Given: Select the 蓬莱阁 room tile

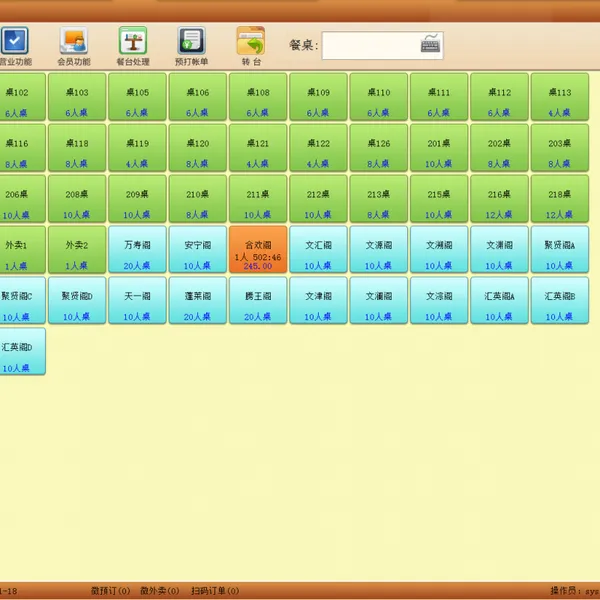Looking at the screenshot, I should pos(198,300).
